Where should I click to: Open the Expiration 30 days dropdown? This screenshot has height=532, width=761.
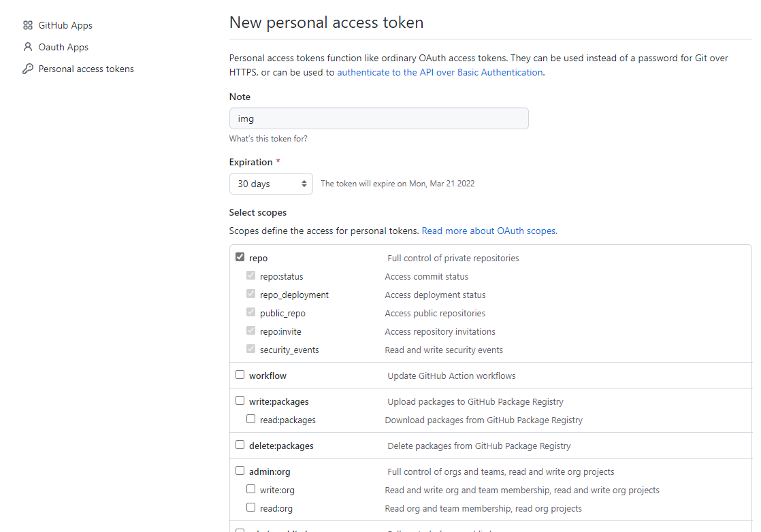[x=271, y=184]
